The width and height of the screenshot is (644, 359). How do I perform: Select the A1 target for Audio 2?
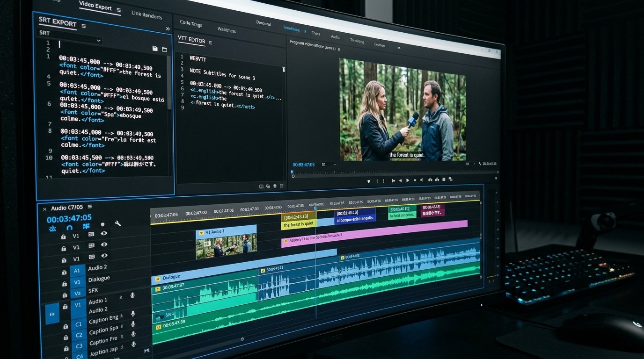pyautogui.click(x=77, y=271)
